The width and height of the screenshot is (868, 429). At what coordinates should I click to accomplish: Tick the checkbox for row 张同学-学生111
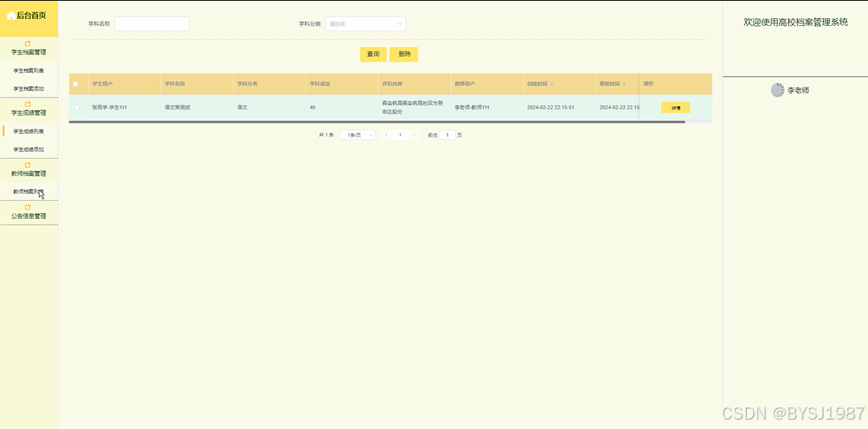[77, 107]
